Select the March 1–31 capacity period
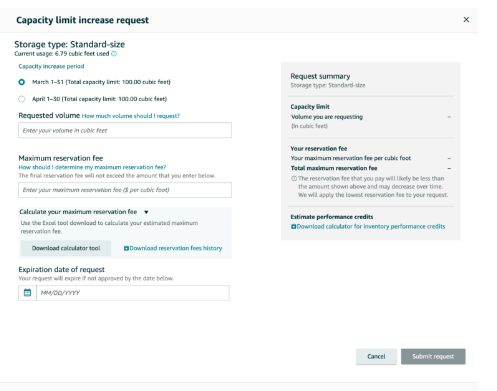 (22, 82)
